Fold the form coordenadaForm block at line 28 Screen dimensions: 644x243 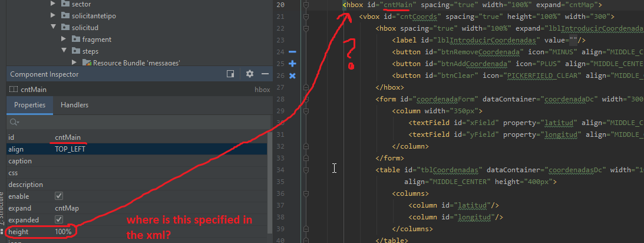306,99
